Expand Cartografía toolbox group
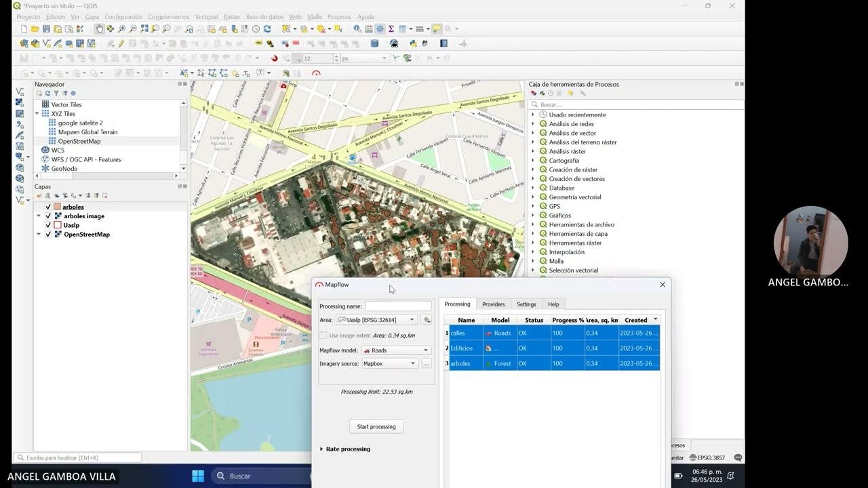868x488 pixels. click(x=533, y=161)
